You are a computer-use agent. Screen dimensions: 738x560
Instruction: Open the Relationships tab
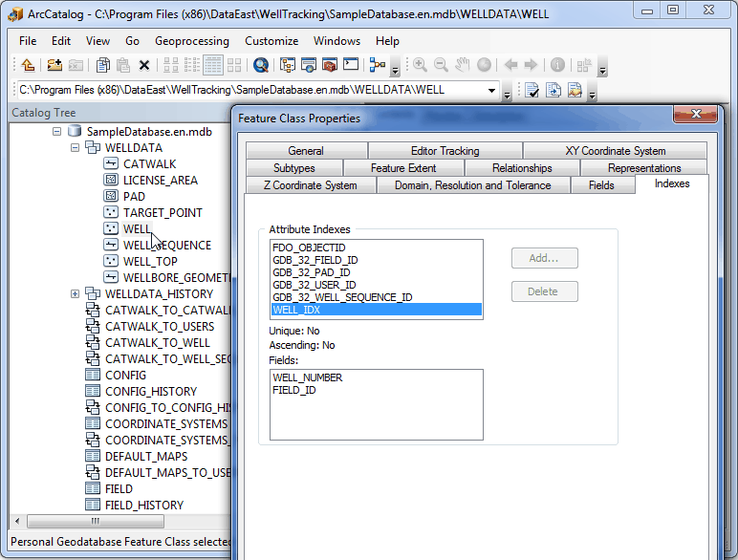point(522,168)
